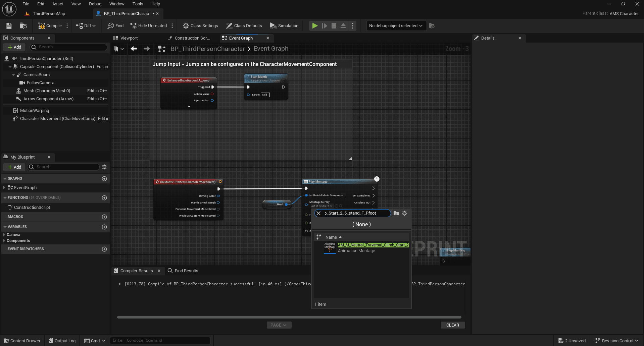This screenshot has width=644, height=346.
Task: Switch to Find Results tab
Action: pyautogui.click(x=183, y=271)
